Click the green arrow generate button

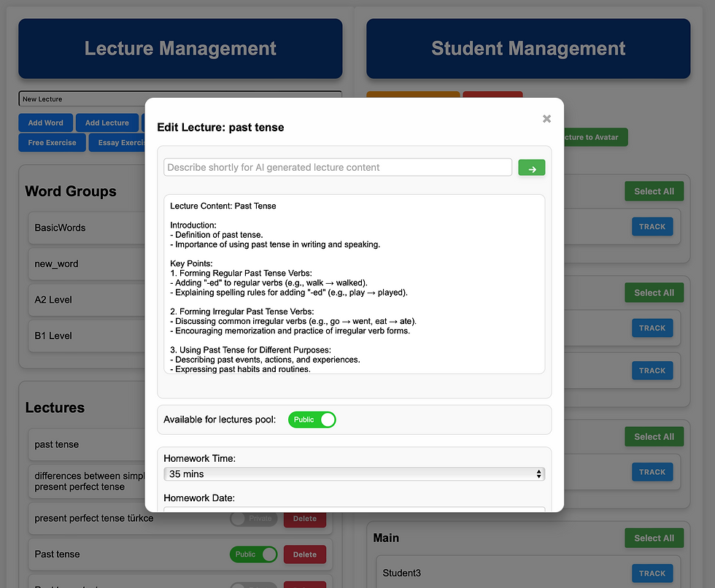(x=531, y=168)
